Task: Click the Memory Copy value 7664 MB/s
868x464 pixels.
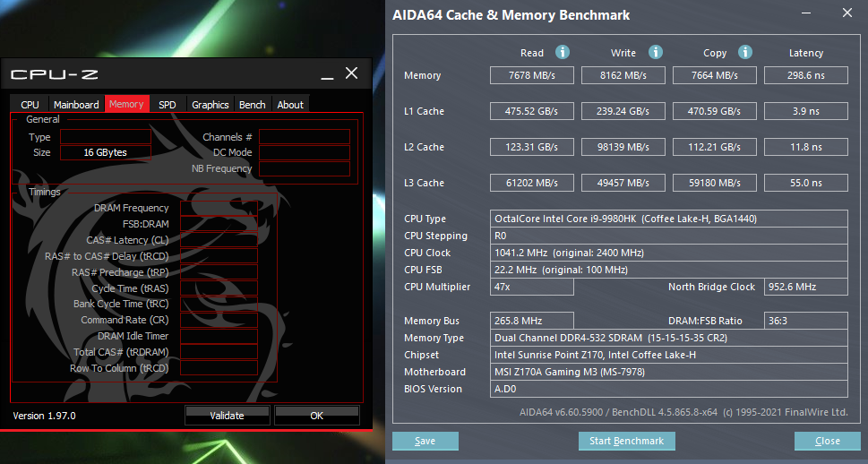Action: click(715, 75)
